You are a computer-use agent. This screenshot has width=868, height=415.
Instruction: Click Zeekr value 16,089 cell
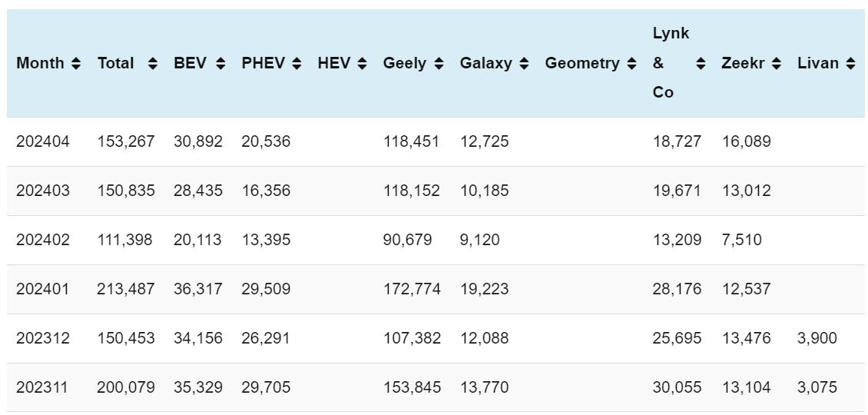(746, 141)
